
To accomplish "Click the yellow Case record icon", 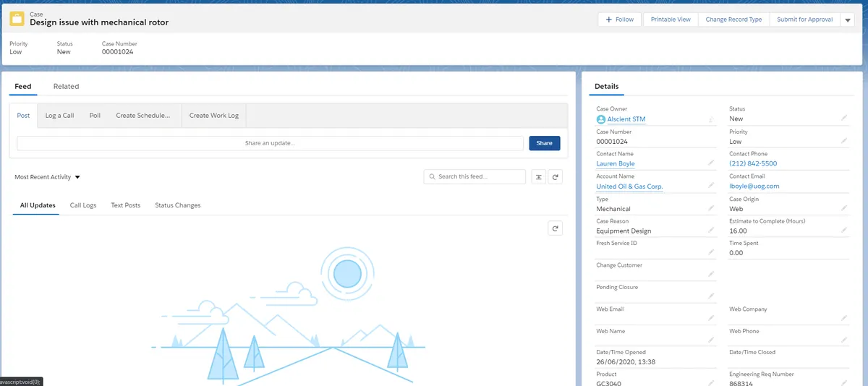I will [x=17, y=19].
